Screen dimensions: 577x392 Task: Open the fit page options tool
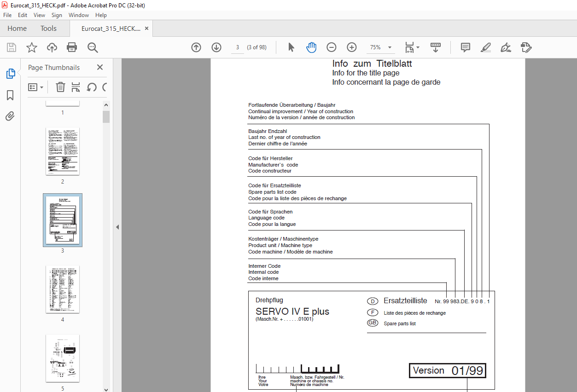coord(409,47)
